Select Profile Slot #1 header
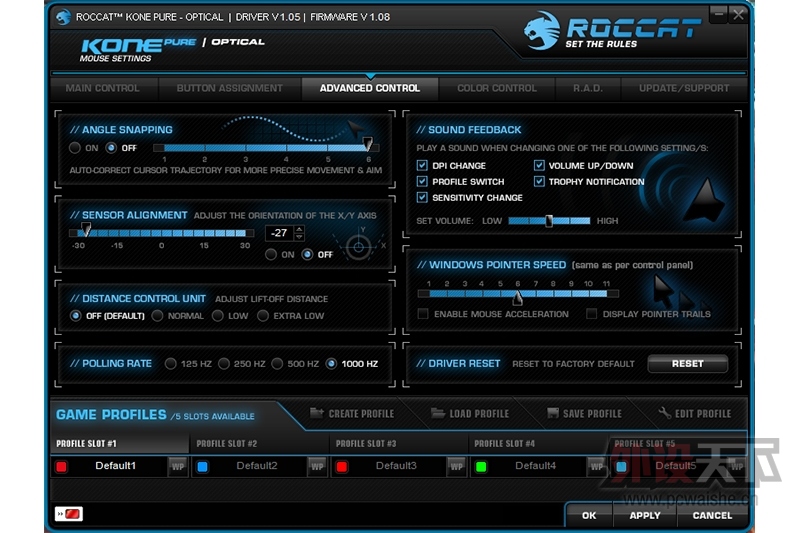The width and height of the screenshot is (800, 533). tap(119, 443)
